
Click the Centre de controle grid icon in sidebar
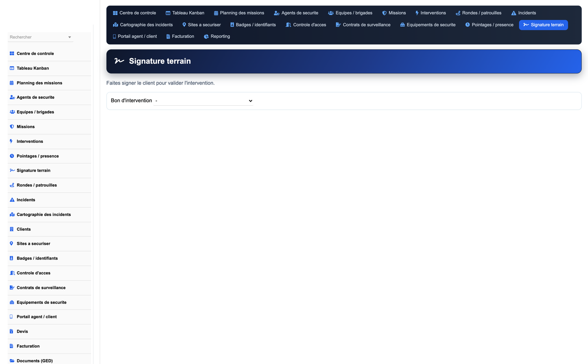click(x=12, y=54)
